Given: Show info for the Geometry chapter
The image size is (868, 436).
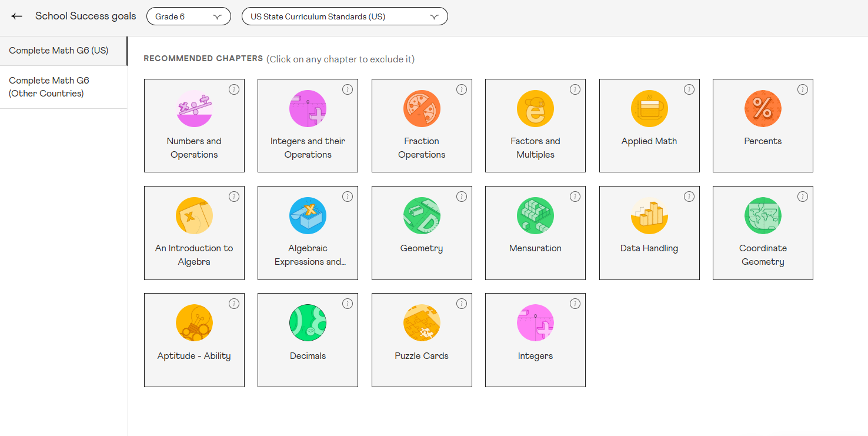Looking at the screenshot, I should (x=462, y=197).
